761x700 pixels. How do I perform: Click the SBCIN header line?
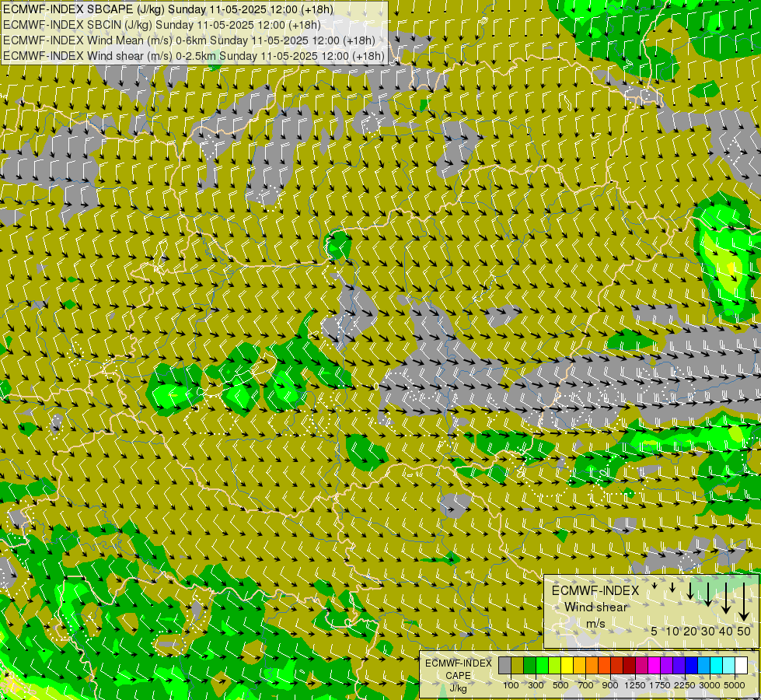coord(162,25)
